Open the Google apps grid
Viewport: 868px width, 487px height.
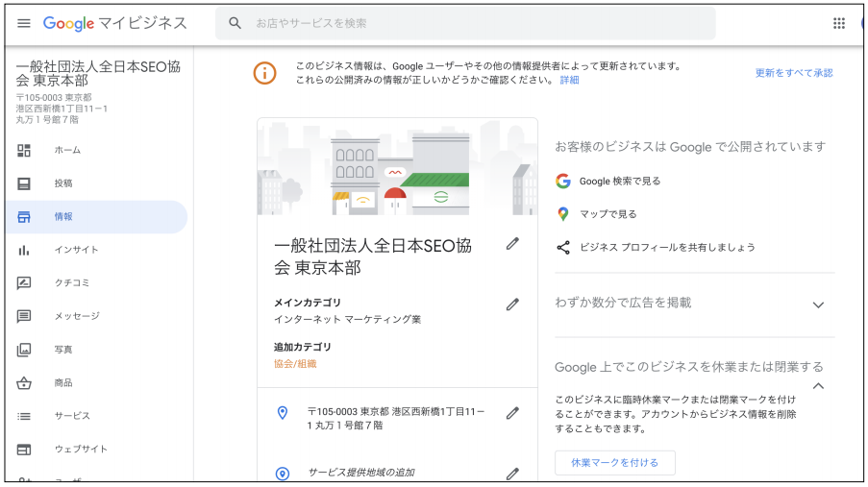pyautogui.click(x=838, y=23)
